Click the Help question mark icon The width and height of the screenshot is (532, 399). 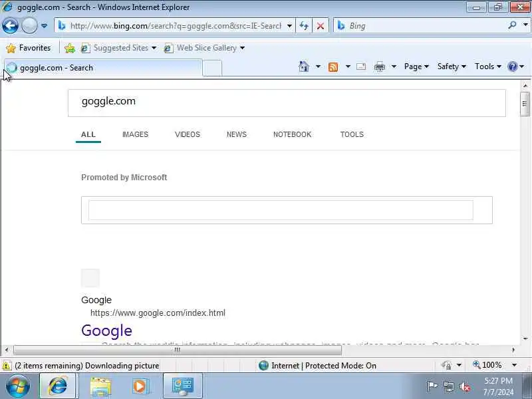[513, 66]
